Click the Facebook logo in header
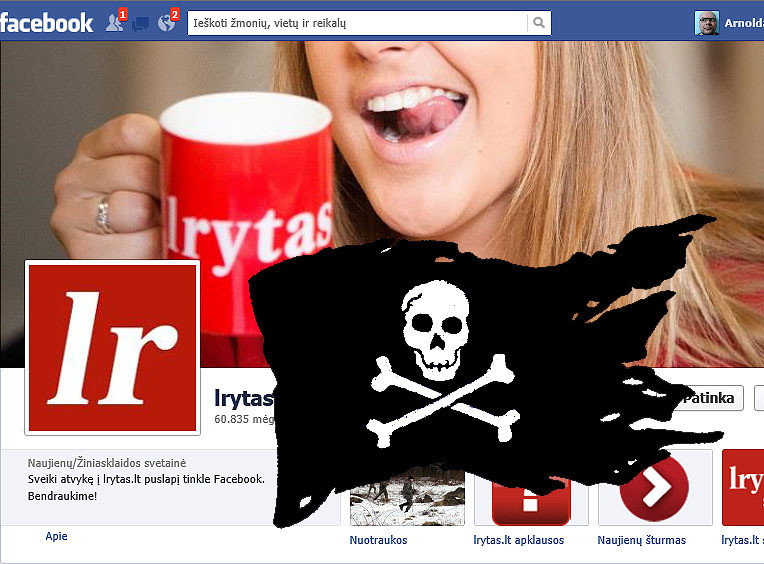The image size is (764, 564). (x=46, y=22)
